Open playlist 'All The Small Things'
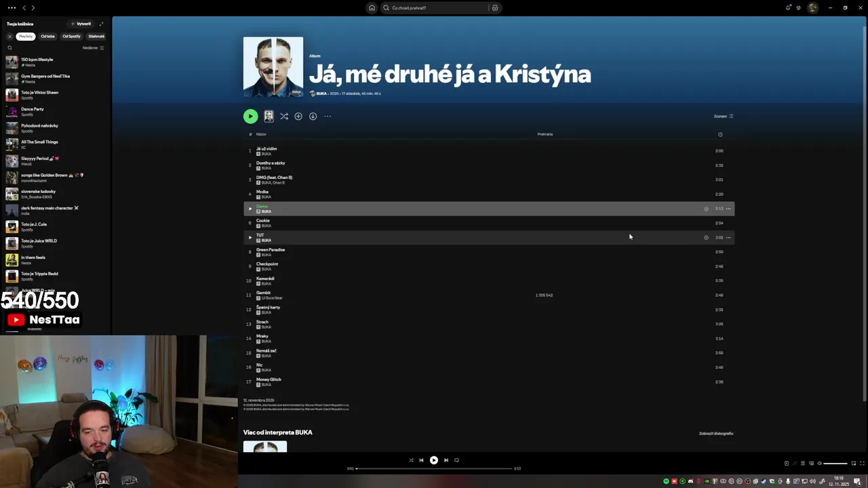 point(56,144)
